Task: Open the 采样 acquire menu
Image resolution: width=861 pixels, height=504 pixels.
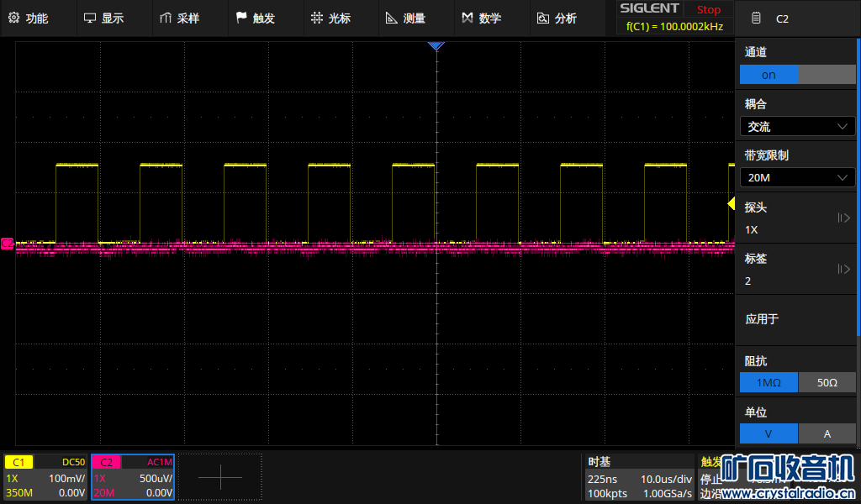Action: click(179, 18)
